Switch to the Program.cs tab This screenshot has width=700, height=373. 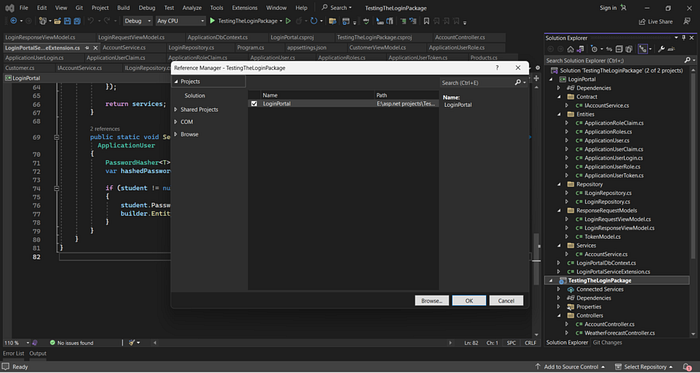tap(250, 47)
